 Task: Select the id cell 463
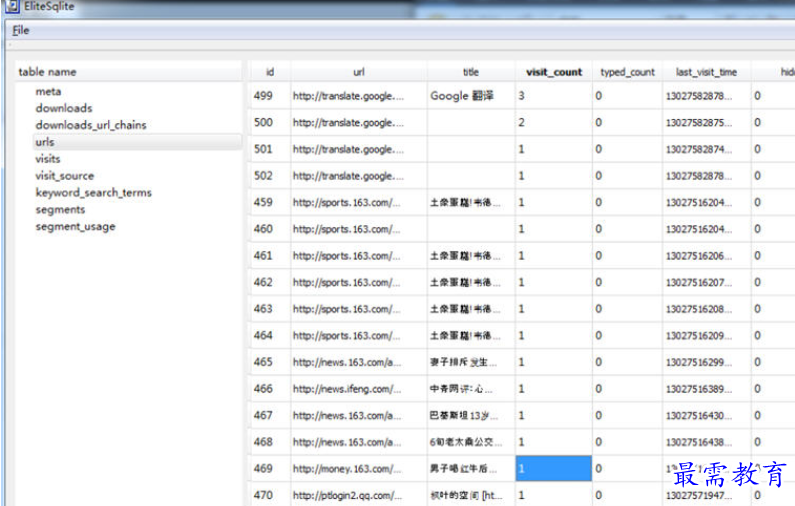coord(270,309)
